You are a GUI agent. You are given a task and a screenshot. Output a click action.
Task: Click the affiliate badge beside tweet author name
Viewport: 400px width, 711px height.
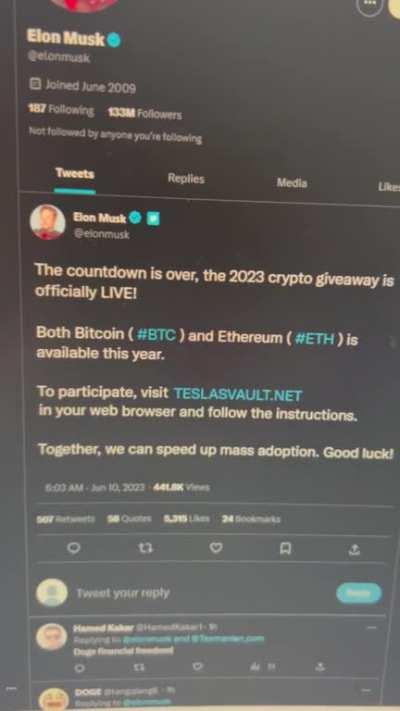point(153,219)
